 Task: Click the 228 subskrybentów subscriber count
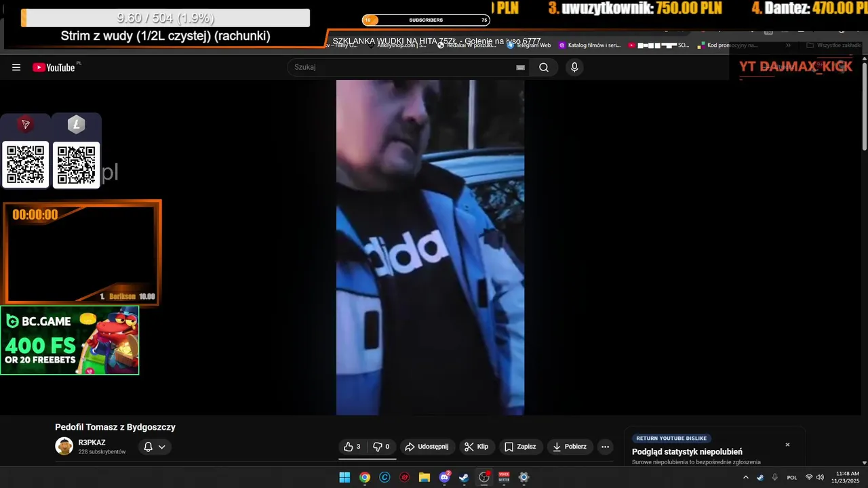click(102, 451)
